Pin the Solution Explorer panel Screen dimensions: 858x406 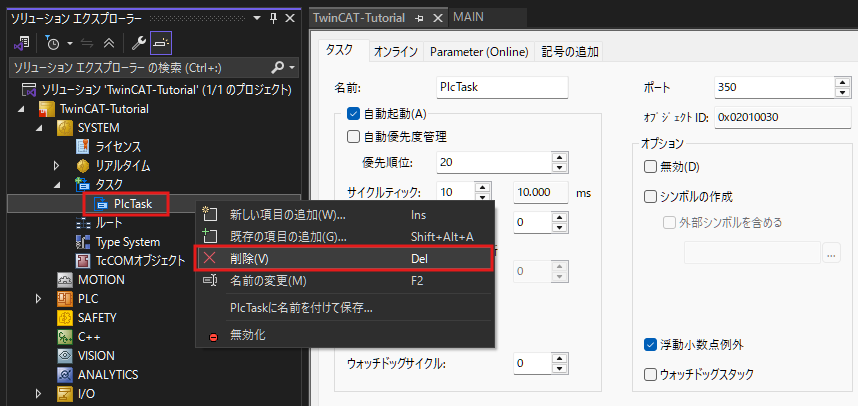click(x=273, y=18)
